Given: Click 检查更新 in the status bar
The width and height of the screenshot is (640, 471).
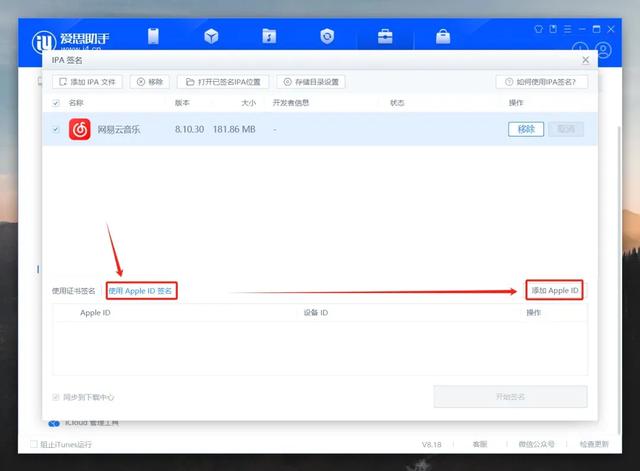Looking at the screenshot, I should point(594,444).
